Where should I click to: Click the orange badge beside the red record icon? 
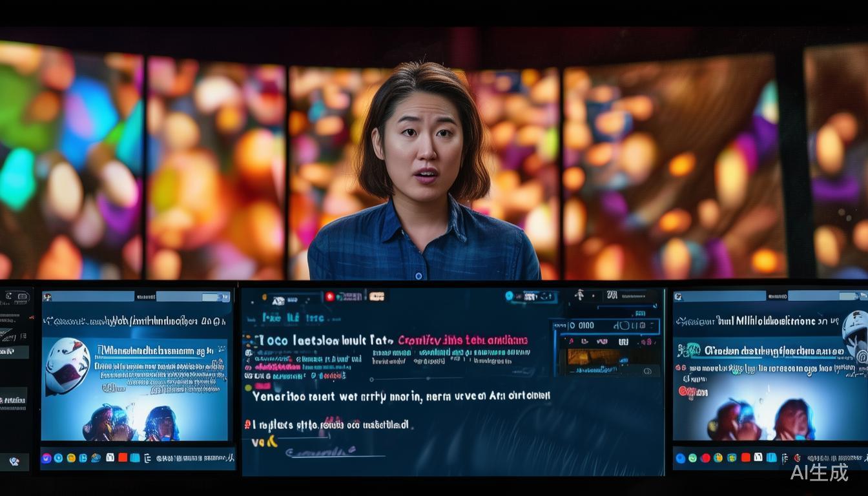(377, 296)
